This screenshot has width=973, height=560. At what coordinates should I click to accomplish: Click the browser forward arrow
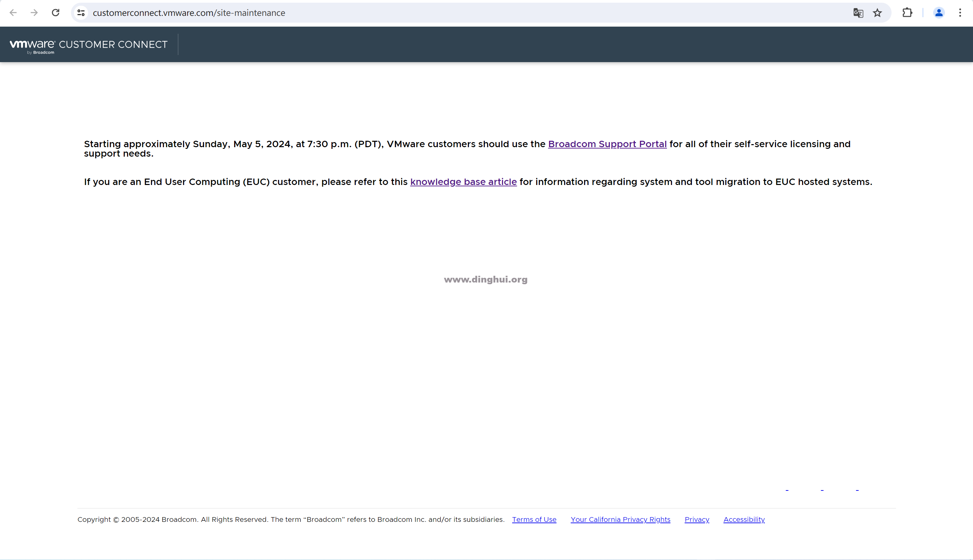(34, 13)
